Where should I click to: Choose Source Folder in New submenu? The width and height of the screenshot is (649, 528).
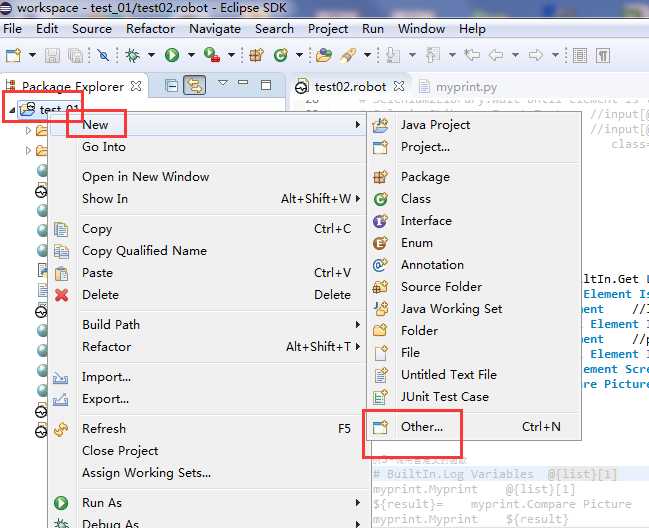pyautogui.click(x=474, y=286)
